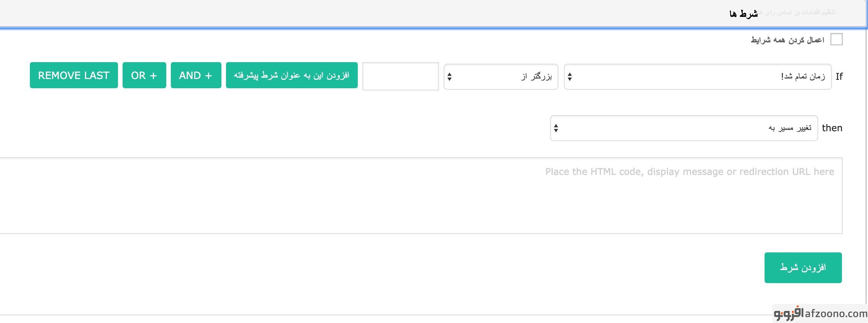This screenshot has height=323, width=868.
Task: Open the زمان تمام شد! condition dropdown
Action: click(697, 77)
